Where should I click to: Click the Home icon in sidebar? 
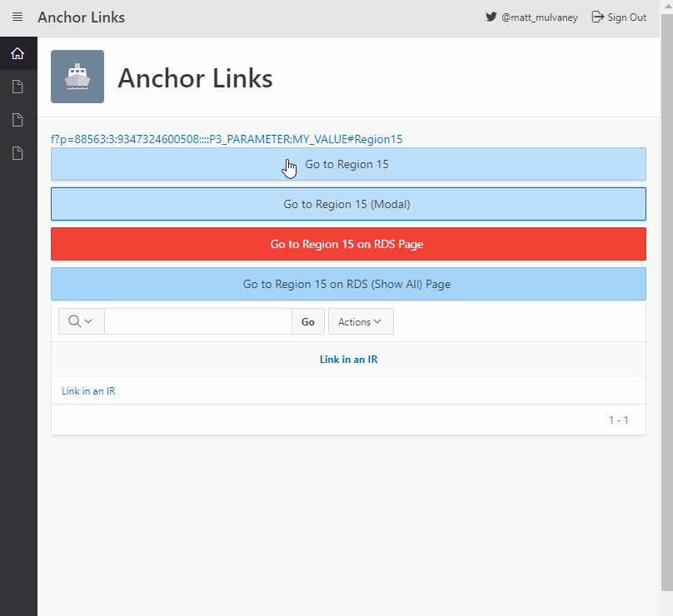point(17,53)
